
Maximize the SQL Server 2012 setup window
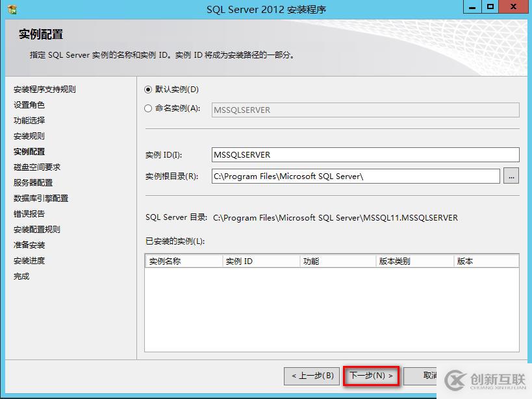pyautogui.click(x=490, y=6)
